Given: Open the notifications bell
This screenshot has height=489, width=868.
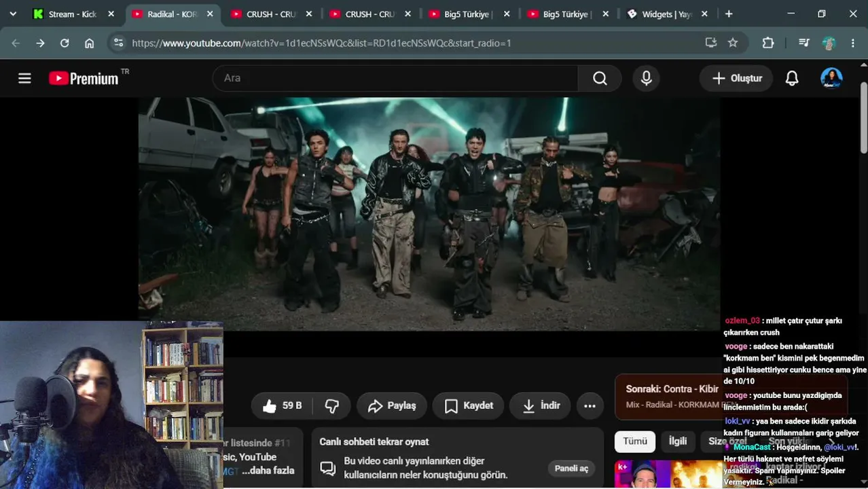Looking at the screenshot, I should tap(792, 78).
